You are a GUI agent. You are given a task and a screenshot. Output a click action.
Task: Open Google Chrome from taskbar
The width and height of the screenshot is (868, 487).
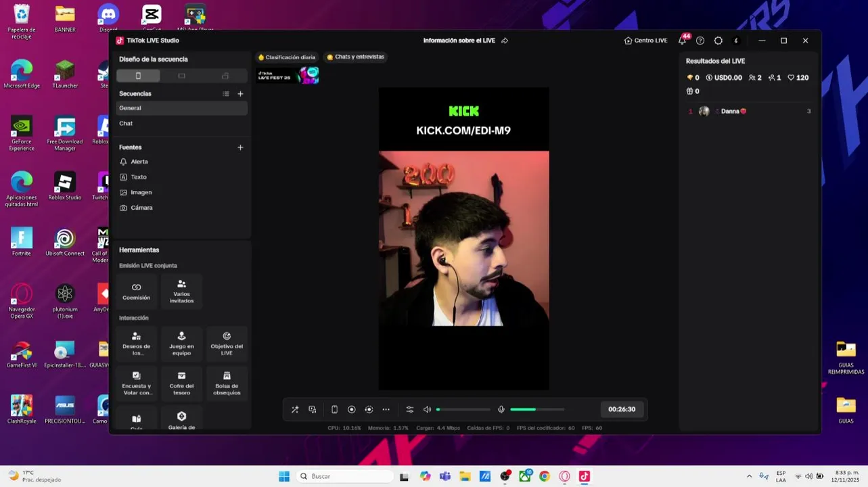[x=545, y=476]
